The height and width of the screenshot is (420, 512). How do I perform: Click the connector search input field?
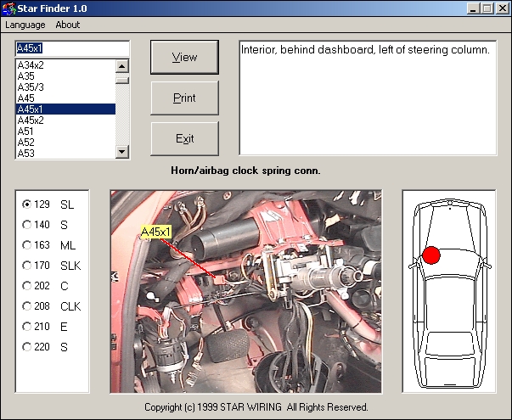[x=72, y=48]
